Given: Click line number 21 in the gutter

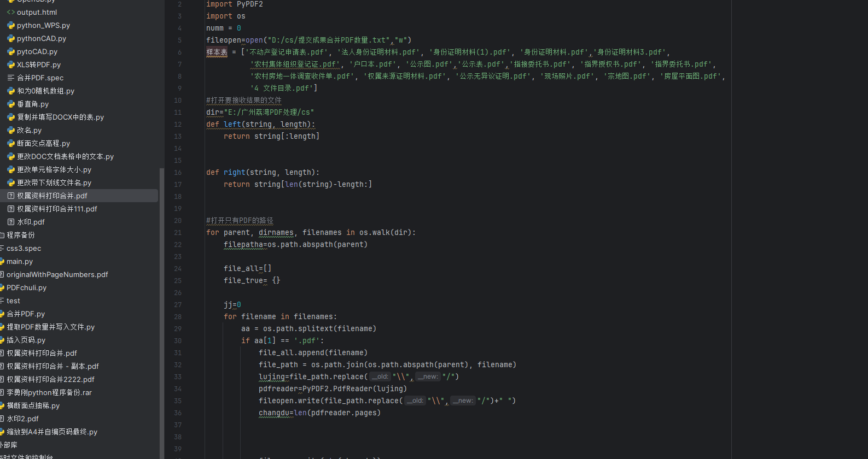Looking at the screenshot, I should click(x=178, y=233).
